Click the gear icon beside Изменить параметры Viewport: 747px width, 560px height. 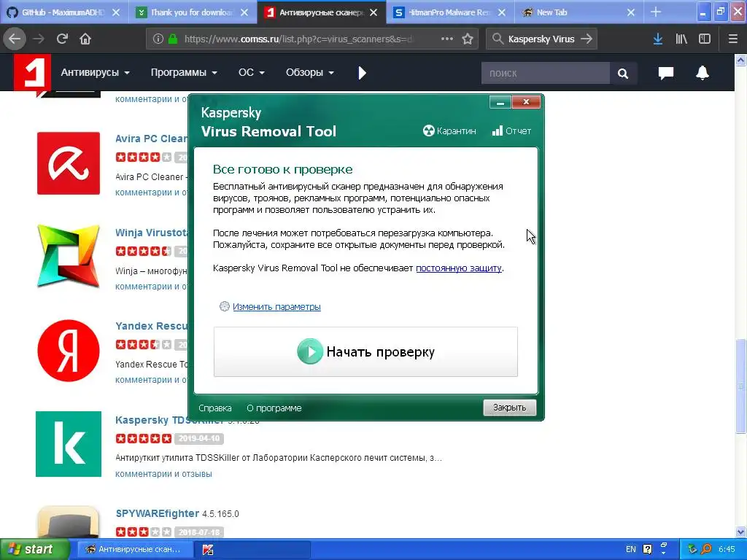coord(225,307)
